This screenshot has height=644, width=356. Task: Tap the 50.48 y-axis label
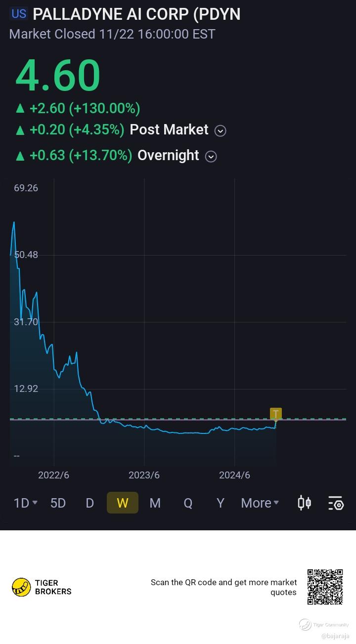[x=26, y=255]
